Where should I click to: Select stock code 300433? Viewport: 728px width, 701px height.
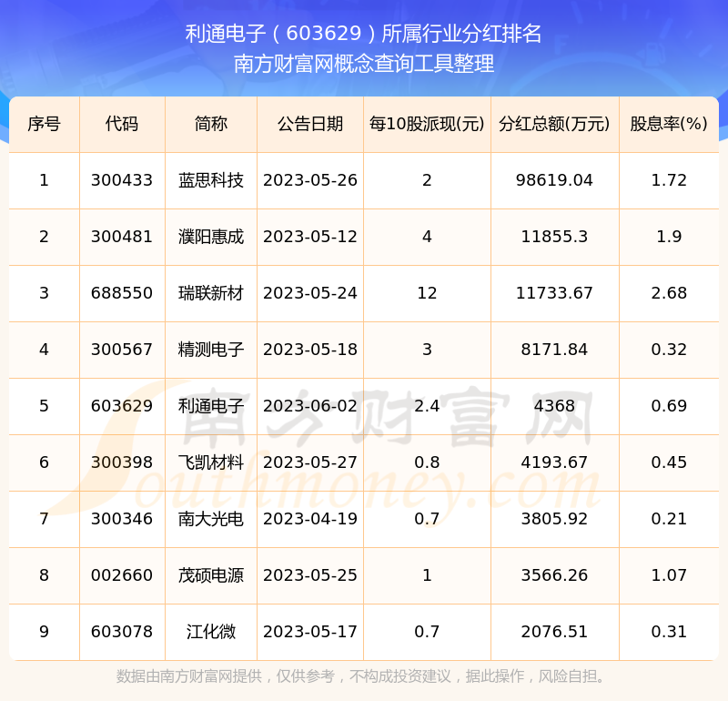pos(122,180)
